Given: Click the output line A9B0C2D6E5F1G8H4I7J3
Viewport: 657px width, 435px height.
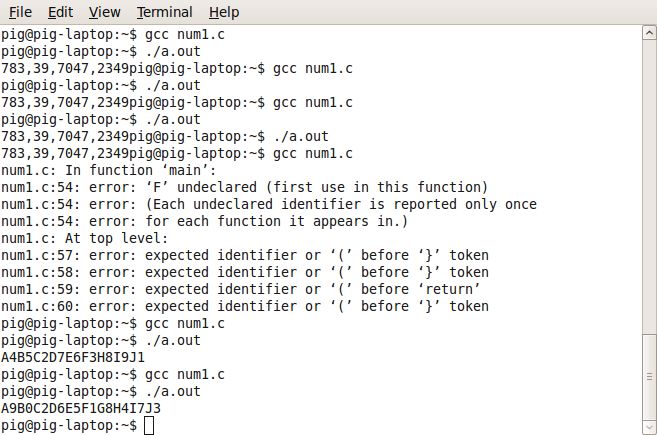Looking at the screenshot, I should [81, 408].
